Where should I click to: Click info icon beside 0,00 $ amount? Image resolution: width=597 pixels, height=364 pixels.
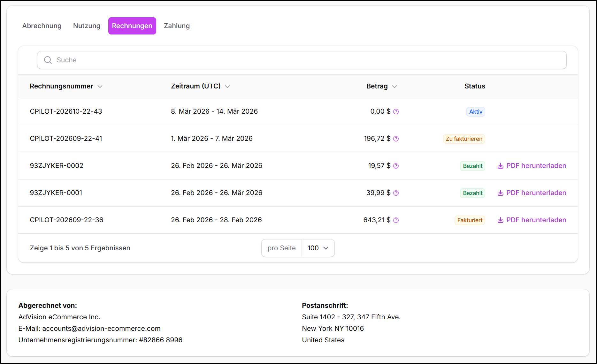pyautogui.click(x=396, y=112)
